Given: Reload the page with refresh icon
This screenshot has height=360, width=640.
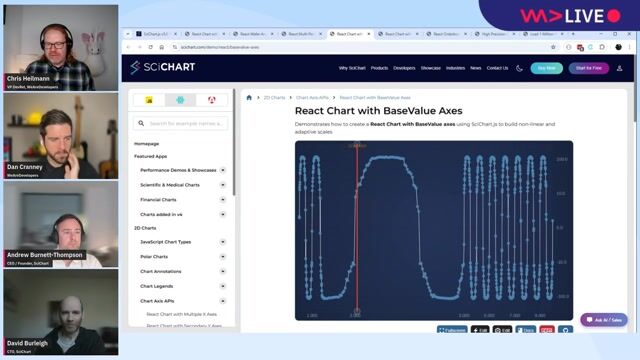Looking at the screenshot, I should (x=151, y=47).
